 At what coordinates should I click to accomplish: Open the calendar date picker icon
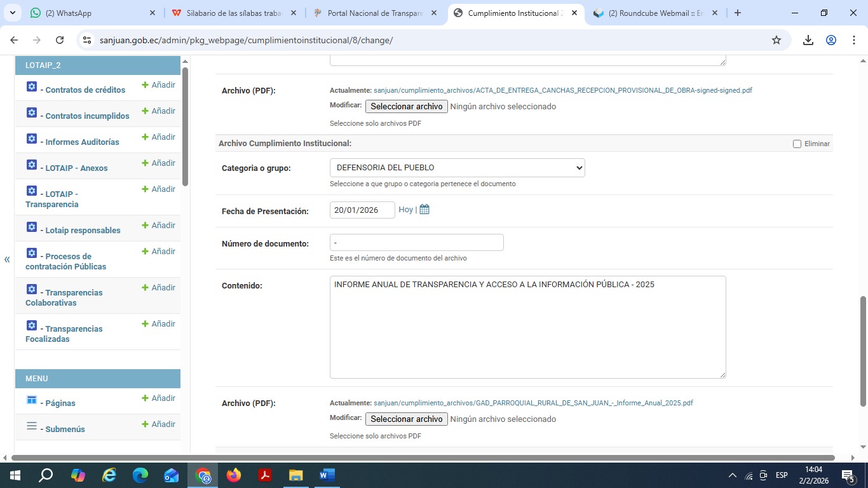point(424,210)
